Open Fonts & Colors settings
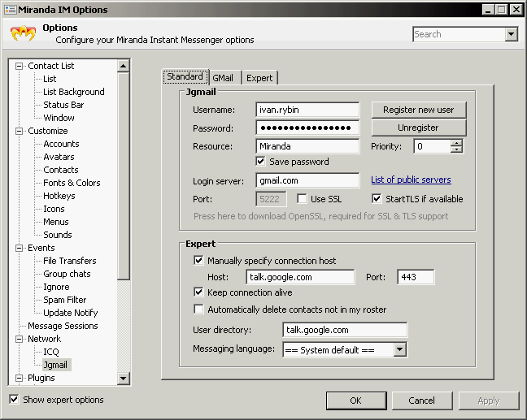 coord(72,183)
